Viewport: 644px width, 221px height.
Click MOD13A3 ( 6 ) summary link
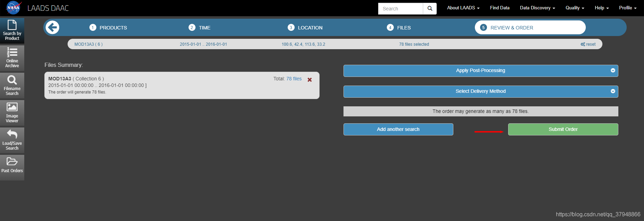pos(88,44)
